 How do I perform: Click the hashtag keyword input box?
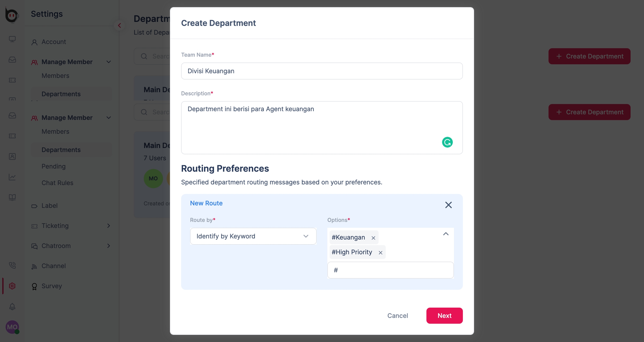pos(390,270)
